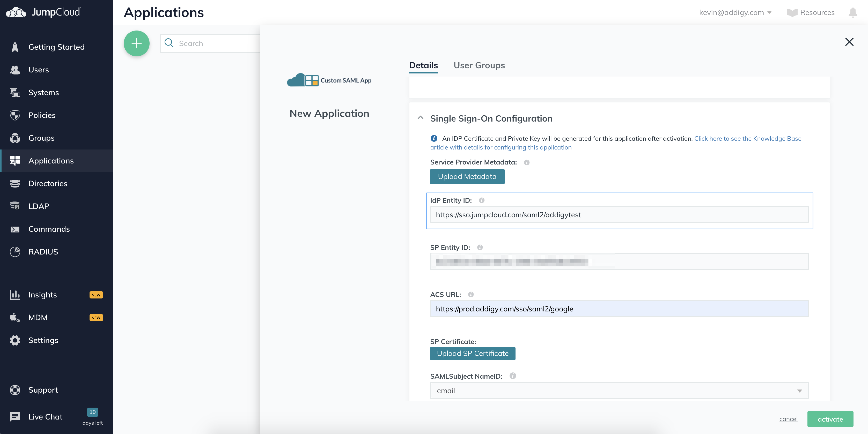Open the SAMLSubject NameID email dropdown

[x=619, y=391]
